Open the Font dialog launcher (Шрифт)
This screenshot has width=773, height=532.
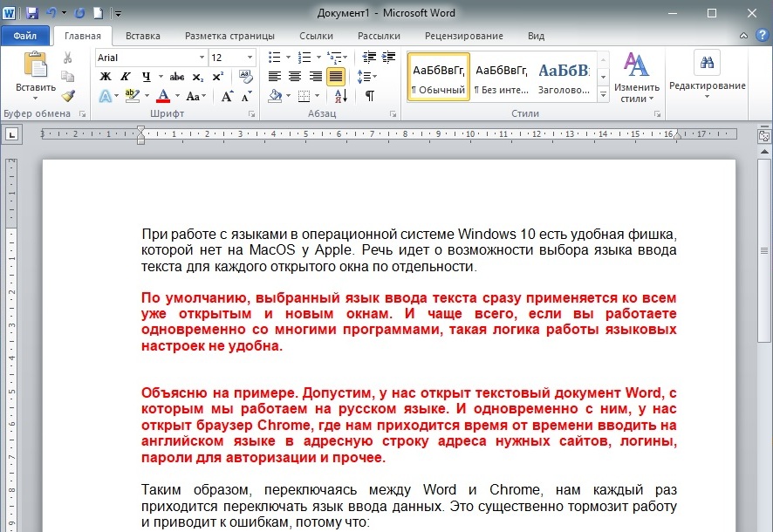pos(252,114)
